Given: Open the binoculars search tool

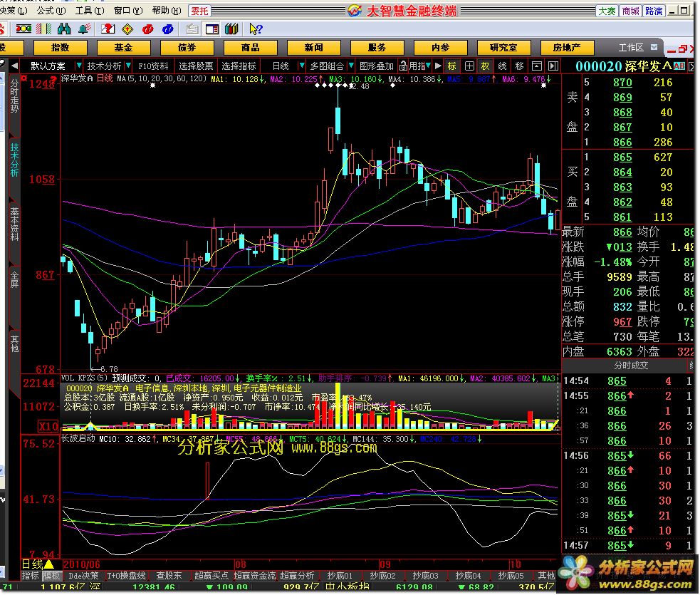Looking at the screenshot, I should [x=64, y=29].
